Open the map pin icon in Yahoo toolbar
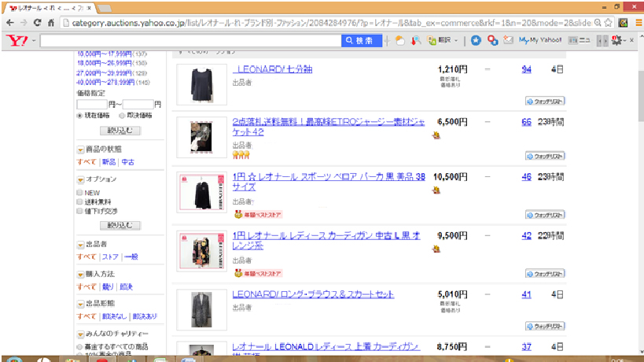Image resolution: width=644 pixels, height=362 pixels. click(x=416, y=40)
